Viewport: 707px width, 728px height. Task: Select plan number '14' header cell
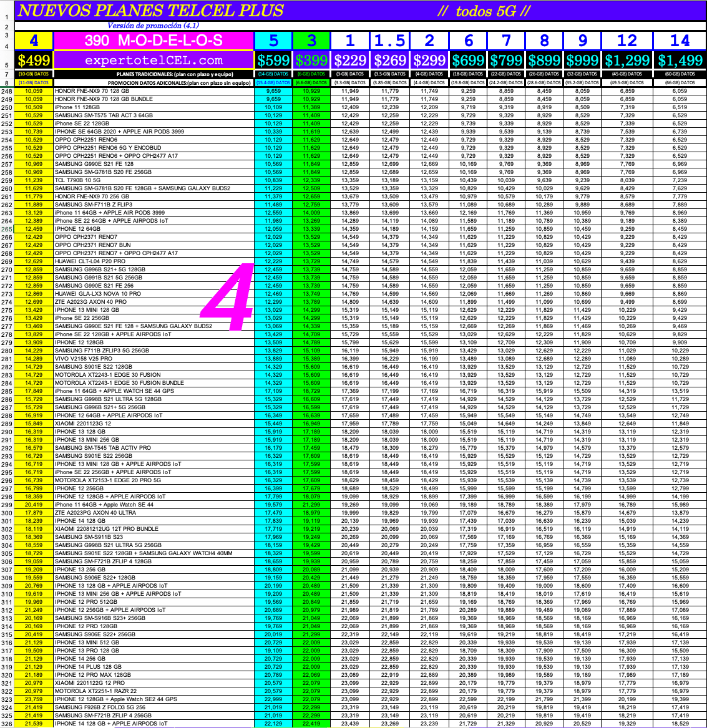(680, 41)
